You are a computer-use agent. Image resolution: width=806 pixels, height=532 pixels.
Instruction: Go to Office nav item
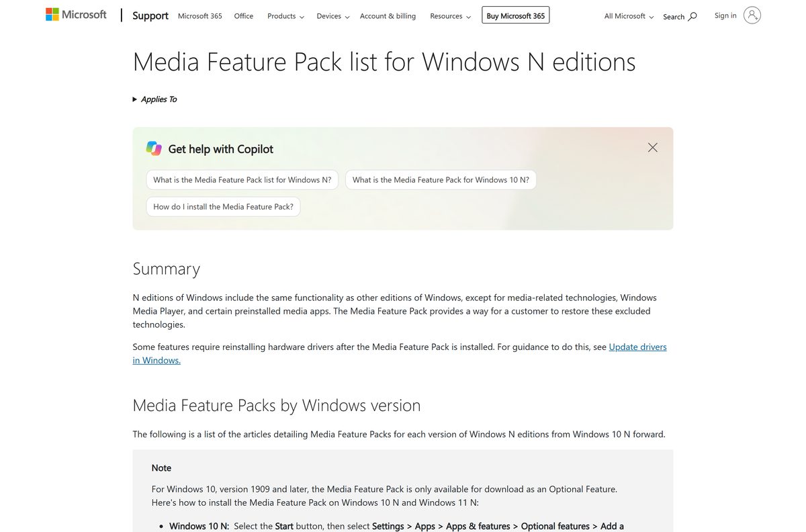click(x=244, y=16)
